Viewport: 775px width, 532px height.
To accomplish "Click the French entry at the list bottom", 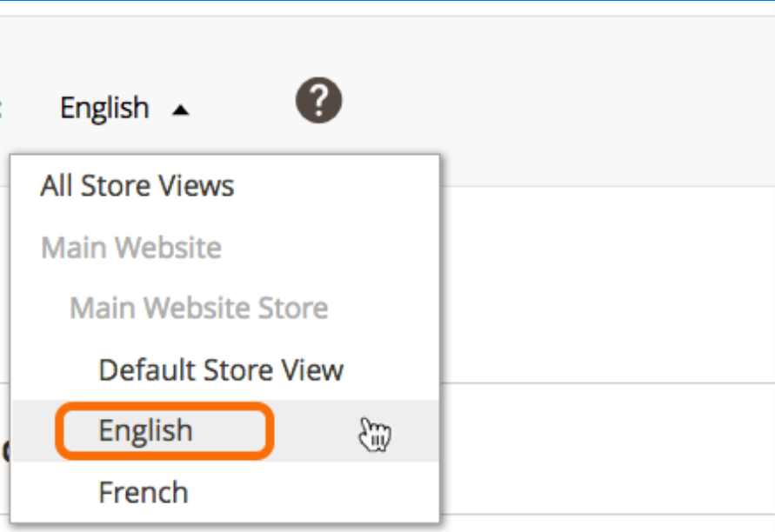I will (144, 492).
